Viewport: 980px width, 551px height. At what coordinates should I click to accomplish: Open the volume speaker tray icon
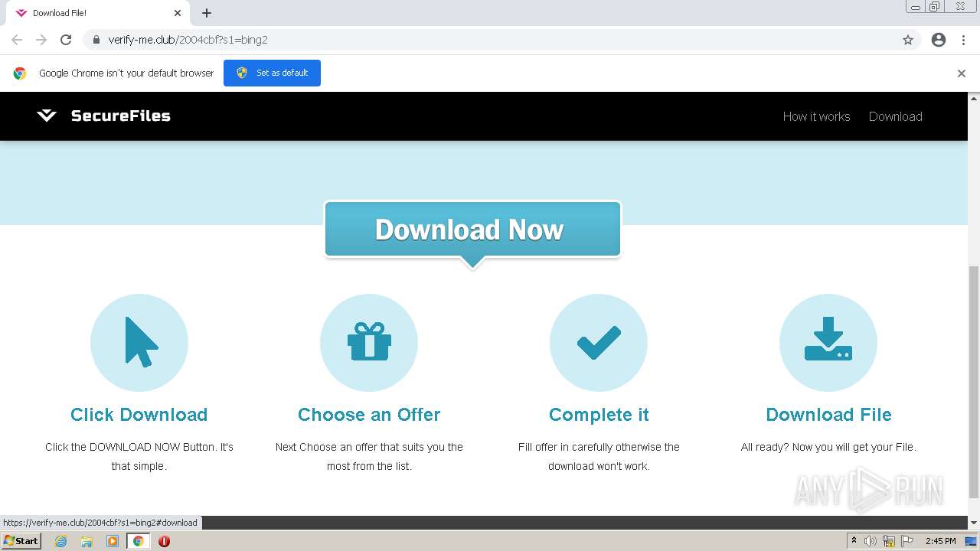point(871,541)
